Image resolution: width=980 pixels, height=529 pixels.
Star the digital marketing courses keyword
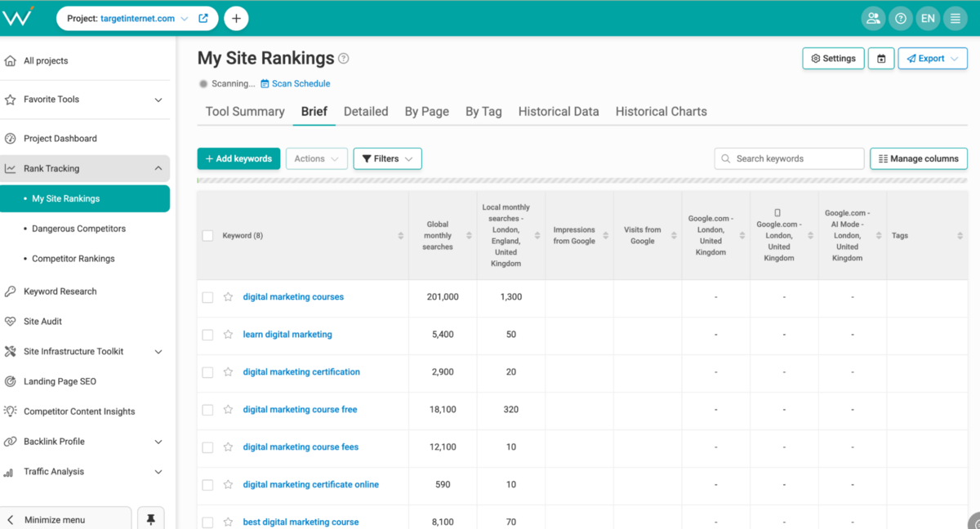coord(228,297)
